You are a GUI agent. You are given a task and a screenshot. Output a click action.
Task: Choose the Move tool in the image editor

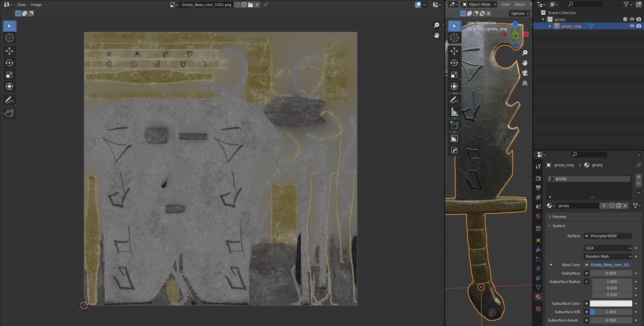tap(9, 51)
